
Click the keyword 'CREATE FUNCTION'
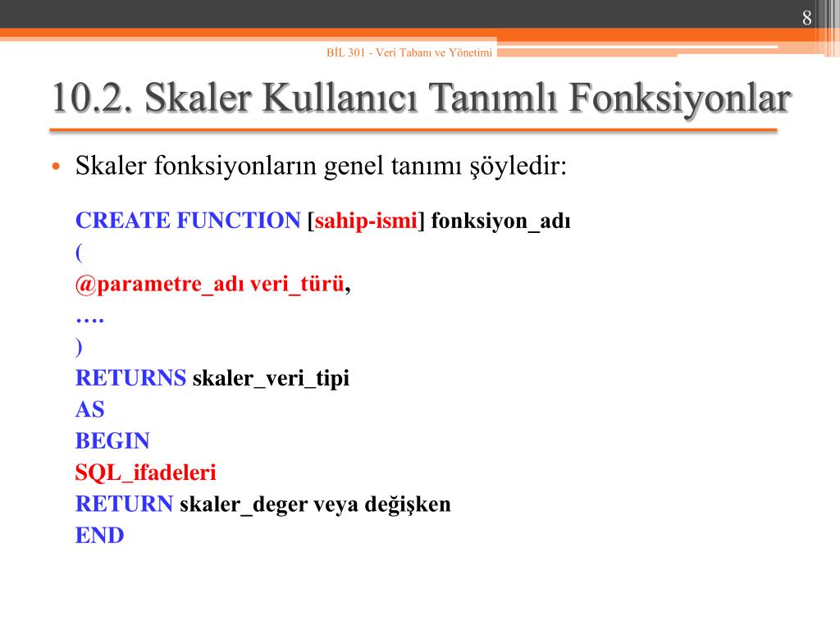pyautogui.click(x=188, y=220)
